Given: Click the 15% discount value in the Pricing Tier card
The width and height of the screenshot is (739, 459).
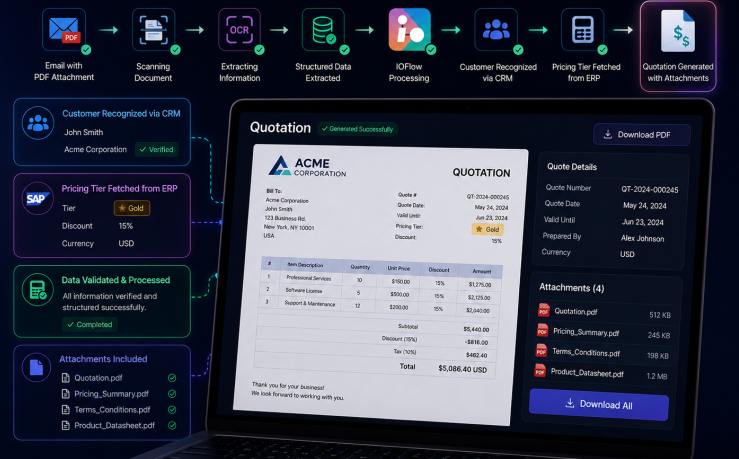Looking at the screenshot, I should pyautogui.click(x=125, y=226).
